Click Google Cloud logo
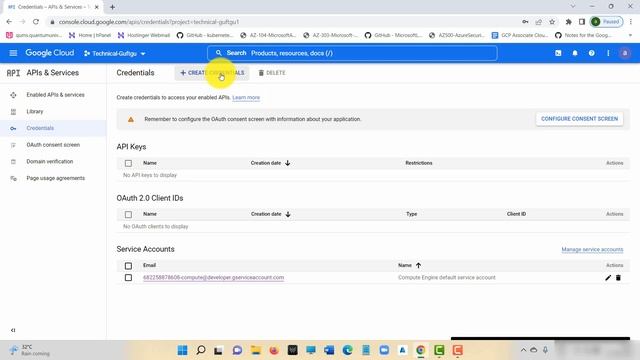Screen dimensions: 640x360 pyautogui.click(x=50, y=53)
